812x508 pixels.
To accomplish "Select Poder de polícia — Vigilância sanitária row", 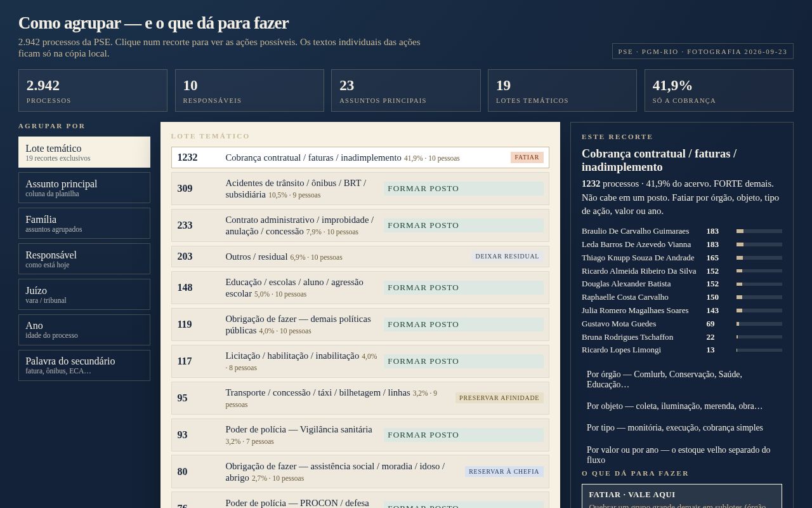I will click(360, 435).
